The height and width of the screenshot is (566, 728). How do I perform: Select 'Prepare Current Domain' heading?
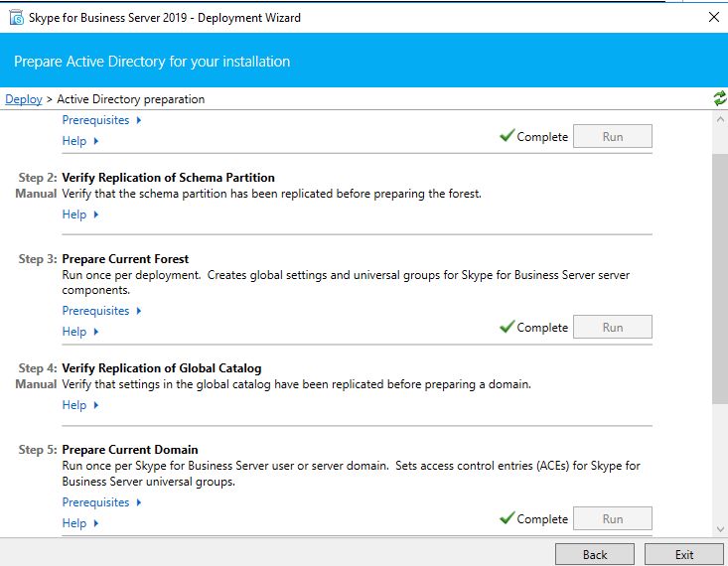[x=130, y=450]
